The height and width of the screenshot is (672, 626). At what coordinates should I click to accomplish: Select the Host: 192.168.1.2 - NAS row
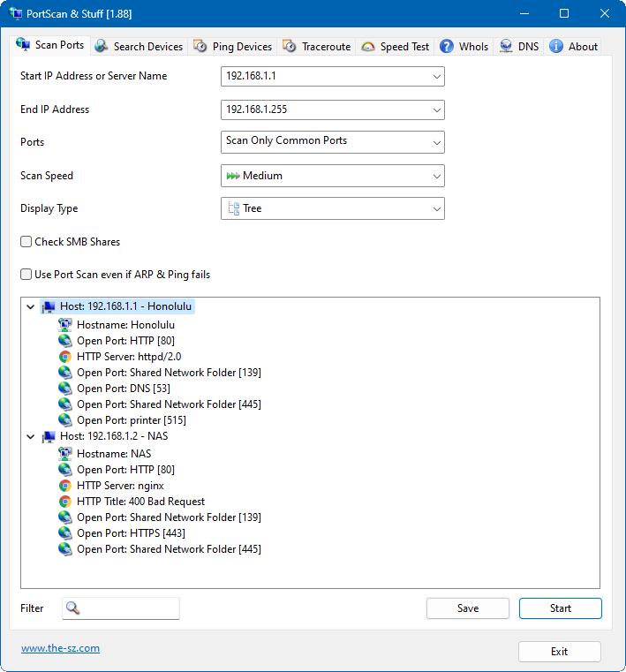[114, 436]
